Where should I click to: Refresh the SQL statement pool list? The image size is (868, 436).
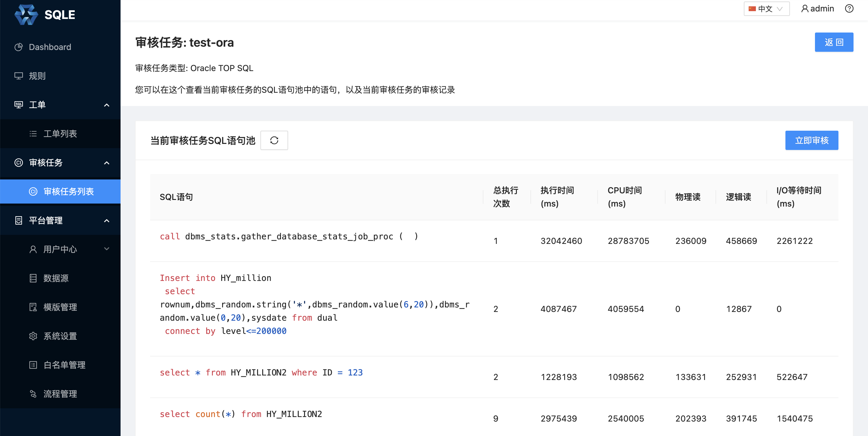[274, 140]
